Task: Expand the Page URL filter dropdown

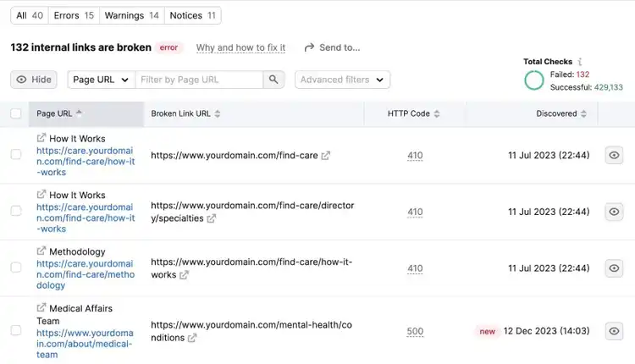Action: (102, 80)
